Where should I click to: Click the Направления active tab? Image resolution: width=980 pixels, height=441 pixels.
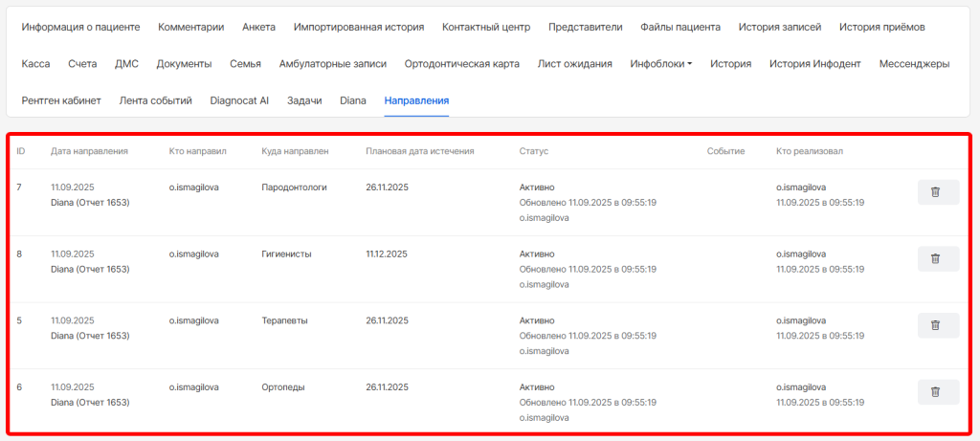(416, 100)
